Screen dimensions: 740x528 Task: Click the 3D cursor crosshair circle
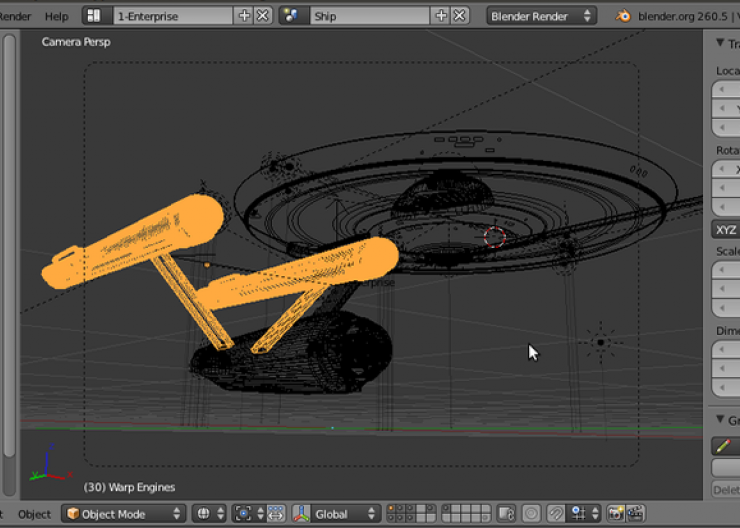(x=495, y=237)
